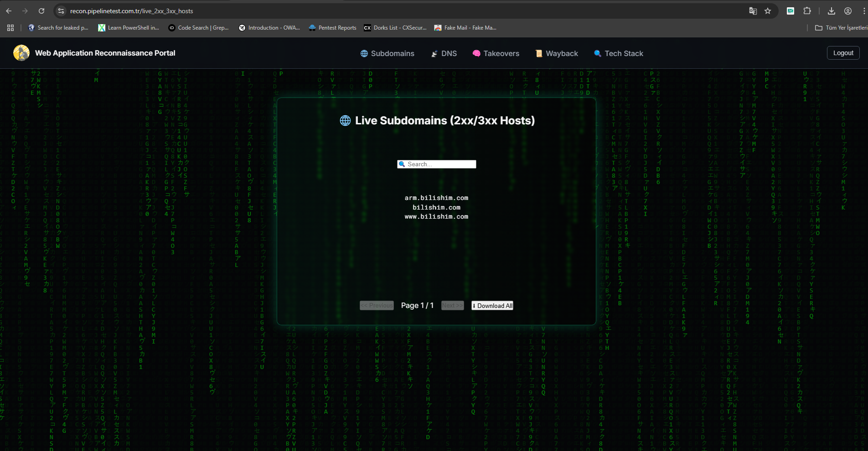The height and width of the screenshot is (451, 868).
Task: Open the green extension icon in toolbar
Action: (790, 11)
